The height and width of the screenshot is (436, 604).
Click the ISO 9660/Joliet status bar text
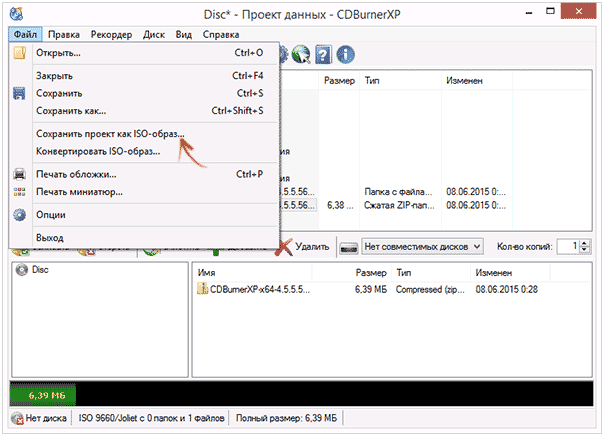click(x=151, y=418)
